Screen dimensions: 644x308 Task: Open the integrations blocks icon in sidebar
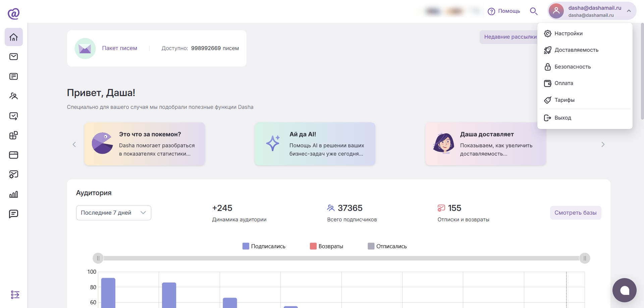(14, 135)
